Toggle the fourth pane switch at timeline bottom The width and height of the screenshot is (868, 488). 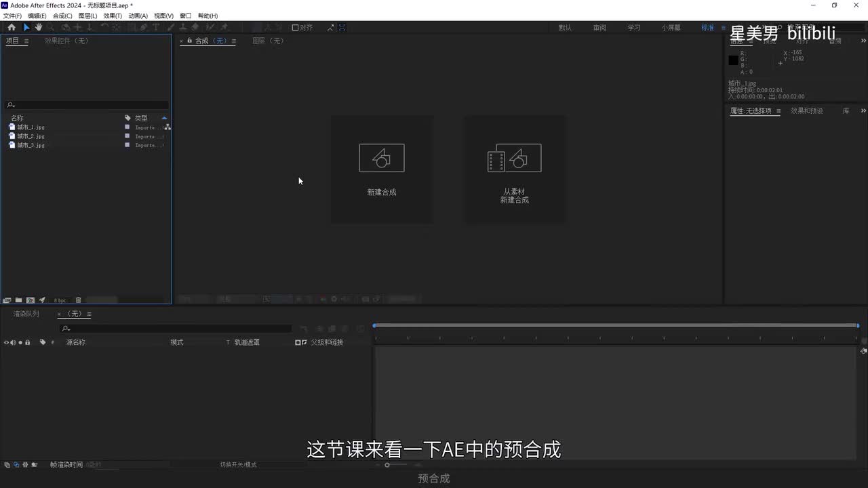(34, 465)
